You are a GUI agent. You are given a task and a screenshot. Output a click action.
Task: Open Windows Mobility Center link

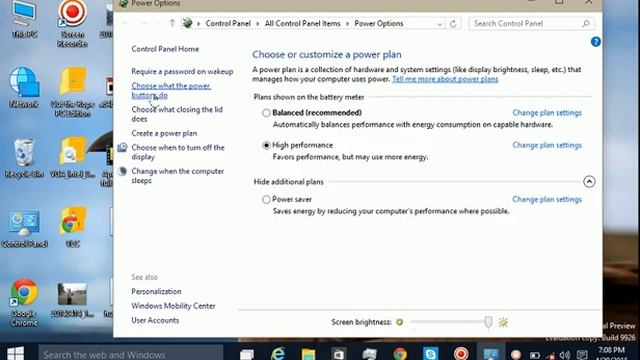pos(173,306)
